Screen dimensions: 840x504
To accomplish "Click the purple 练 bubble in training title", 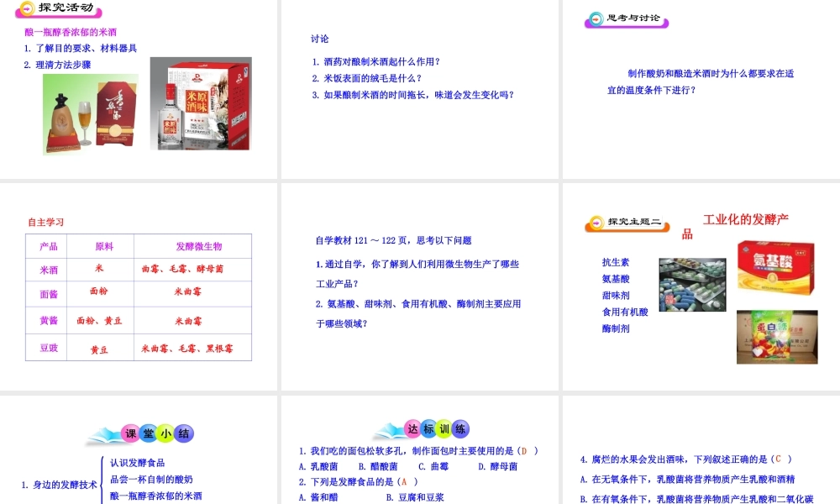I will pyautogui.click(x=460, y=428).
